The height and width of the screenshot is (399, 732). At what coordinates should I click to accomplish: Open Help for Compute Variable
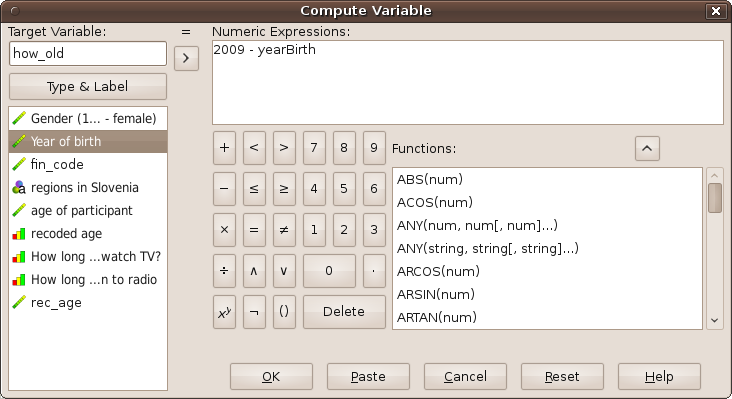click(659, 377)
